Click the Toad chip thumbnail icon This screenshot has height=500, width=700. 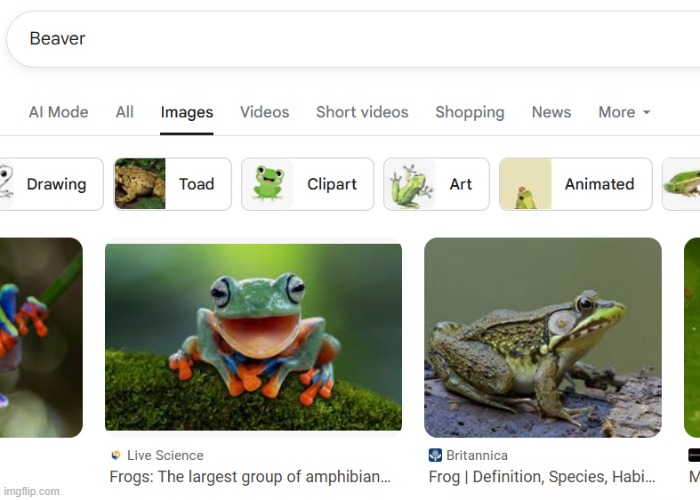140,184
